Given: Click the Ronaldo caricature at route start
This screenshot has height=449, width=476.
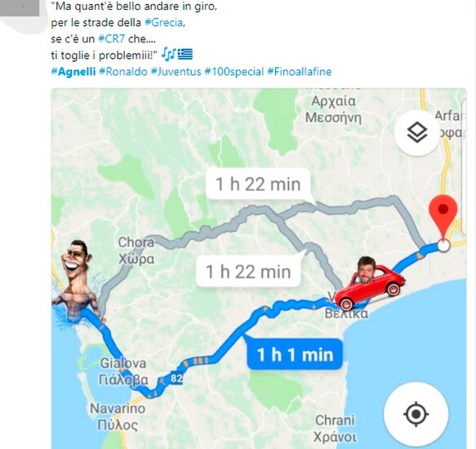Looking at the screenshot, I should (x=78, y=281).
